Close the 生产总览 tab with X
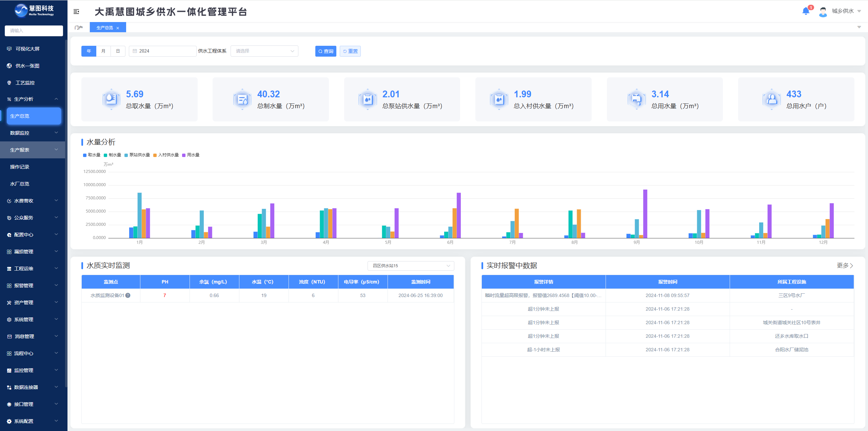 tap(118, 28)
